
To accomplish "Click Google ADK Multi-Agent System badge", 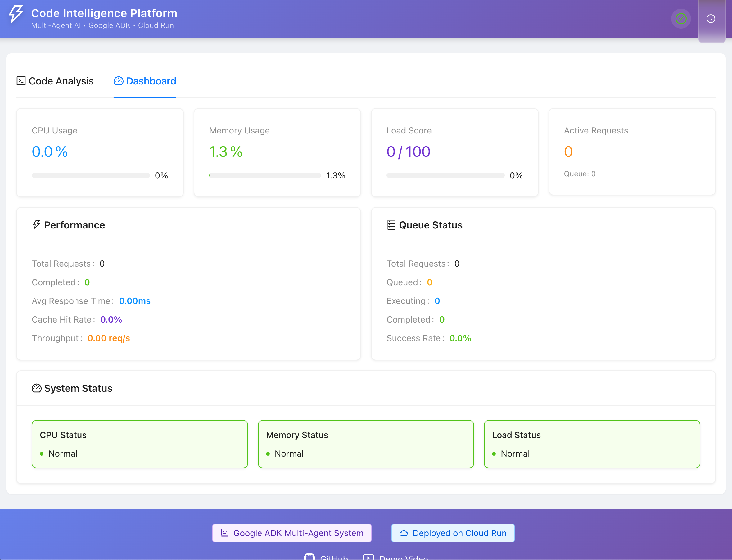I will pyautogui.click(x=292, y=533).
